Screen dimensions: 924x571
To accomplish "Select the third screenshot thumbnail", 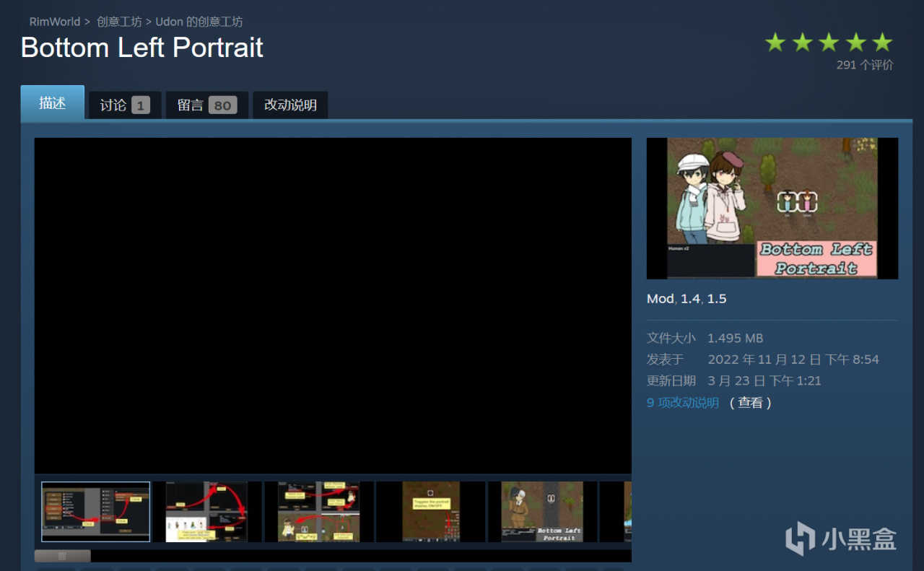I will click(319, 512).
